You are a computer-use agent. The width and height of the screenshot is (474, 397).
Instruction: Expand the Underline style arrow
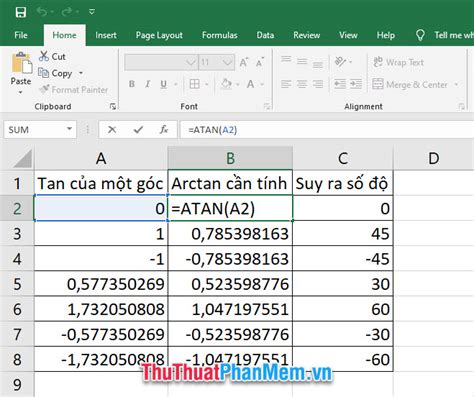click(x=176, y=84)
